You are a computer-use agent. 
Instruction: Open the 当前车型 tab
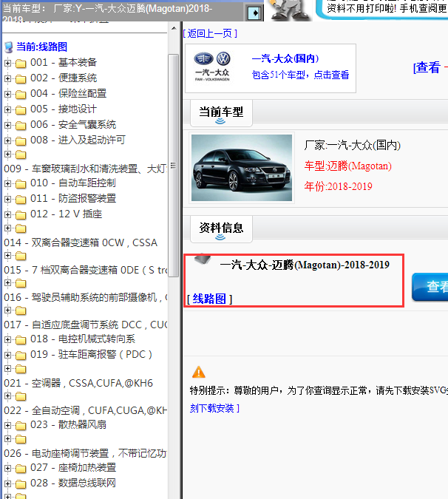tap(221, 113)
